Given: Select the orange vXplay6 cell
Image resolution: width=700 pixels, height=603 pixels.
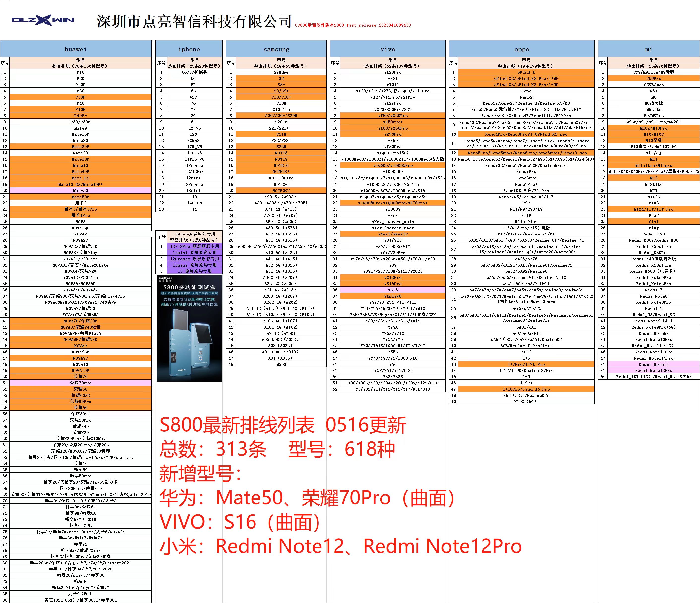Looking at the screenshot, I should click(393, 296).
